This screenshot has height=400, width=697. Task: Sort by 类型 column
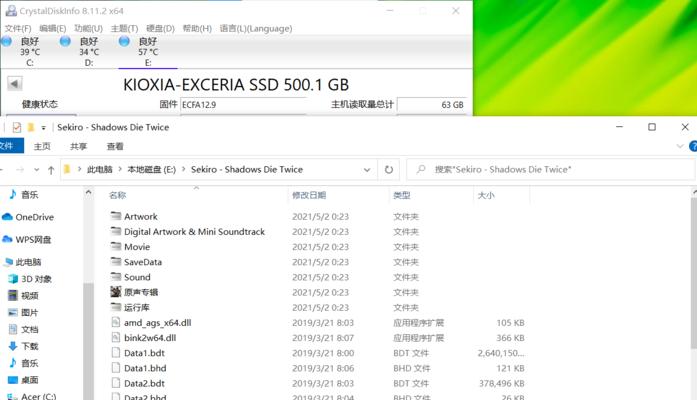click(402, 195)
